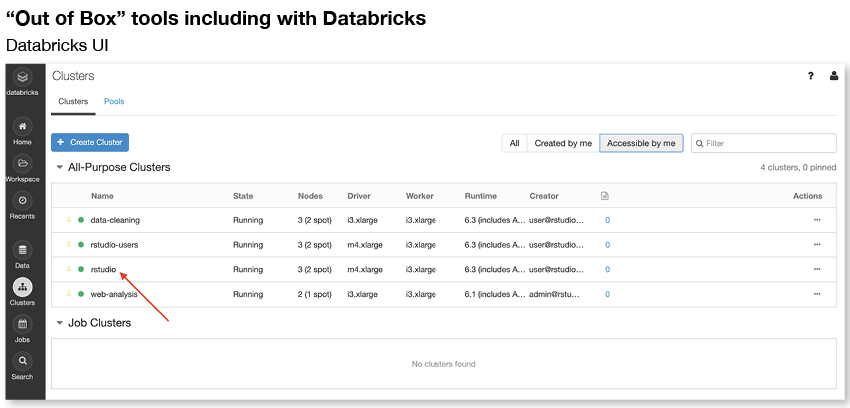Open the web-analysis cluster

[x=114, y=294]
